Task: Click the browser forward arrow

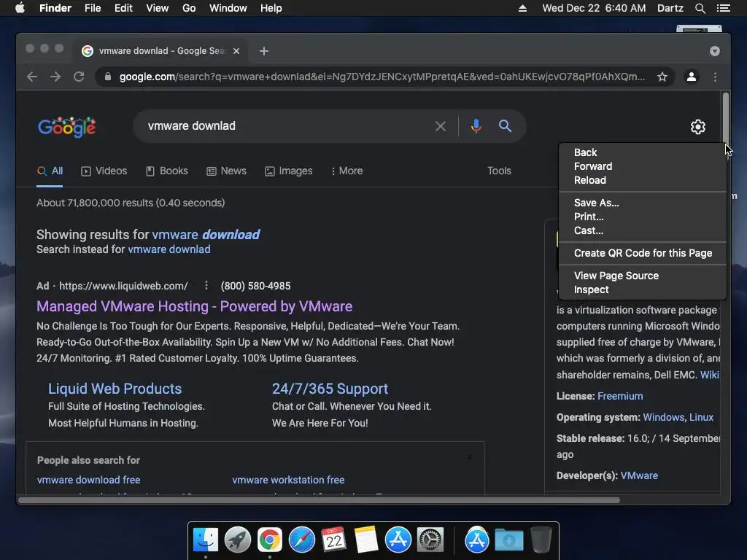Action: (55, 77)
